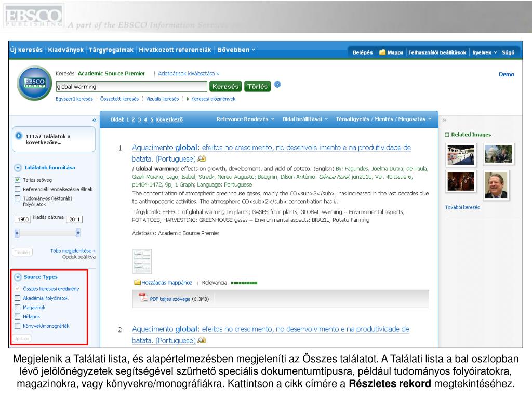The width and height of the screenshot is (532, 399).
Task: Check Akadémiai folyóiratok checkbox
Action: [x=17, y=298]
